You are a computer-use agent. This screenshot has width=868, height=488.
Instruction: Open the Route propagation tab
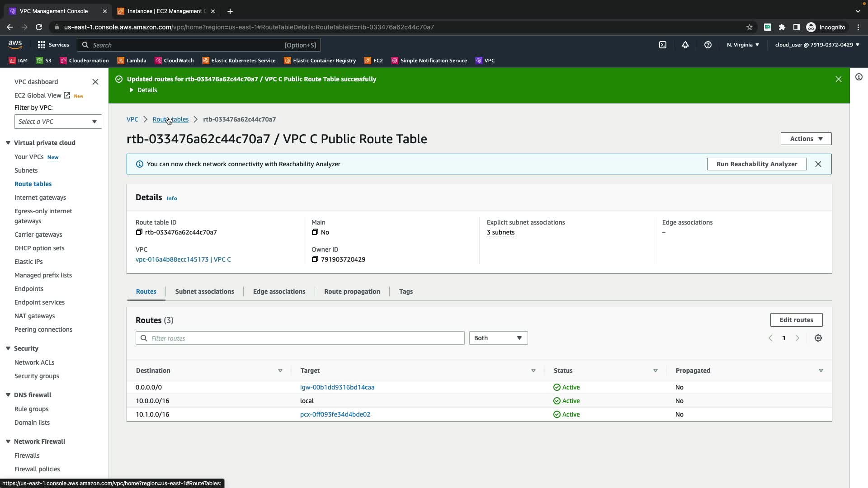352,291
